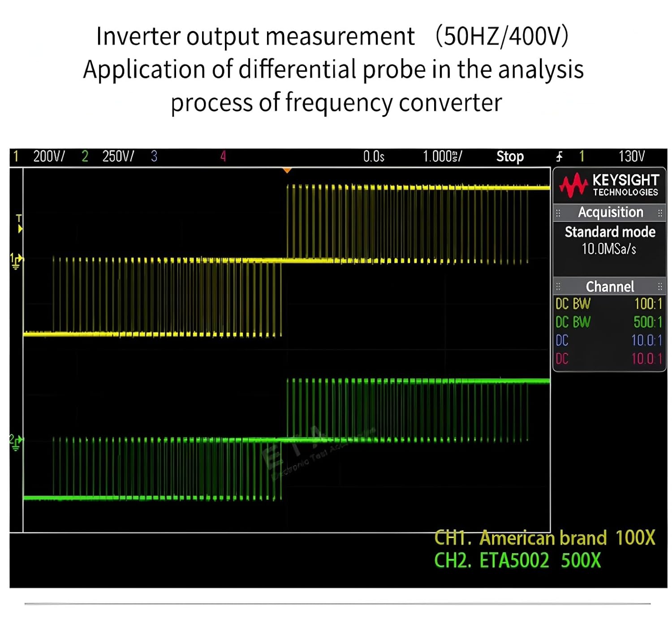Viewport: 672px width, 632px height.
Task: Switch to the Acquisition panel header
Action: pos(610,212)
